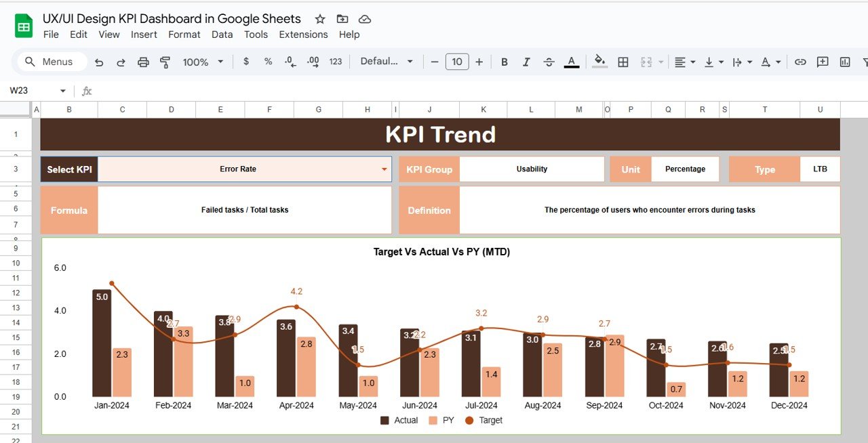Open the Data menu
The image size is (868, 443).
[222, 35]
